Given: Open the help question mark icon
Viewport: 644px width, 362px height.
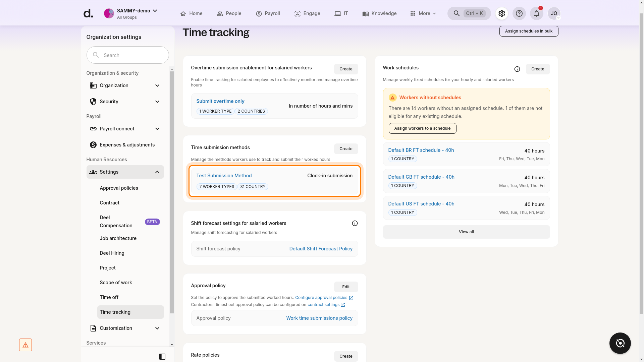Looking at the screenshot, I should (519, 13).
